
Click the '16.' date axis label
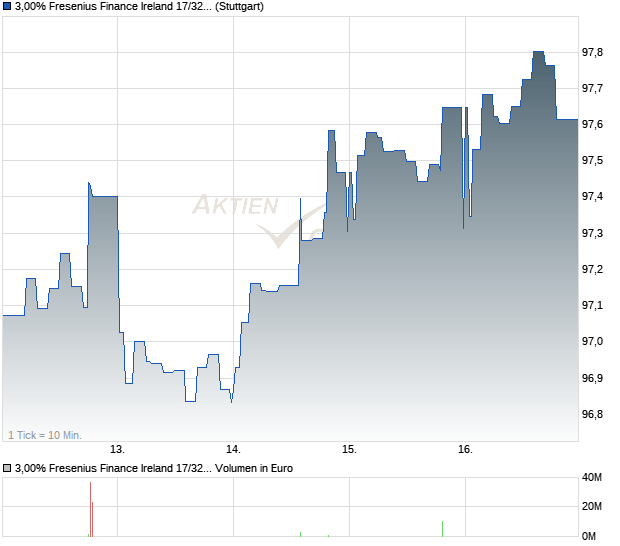click(x=465, y=450)
